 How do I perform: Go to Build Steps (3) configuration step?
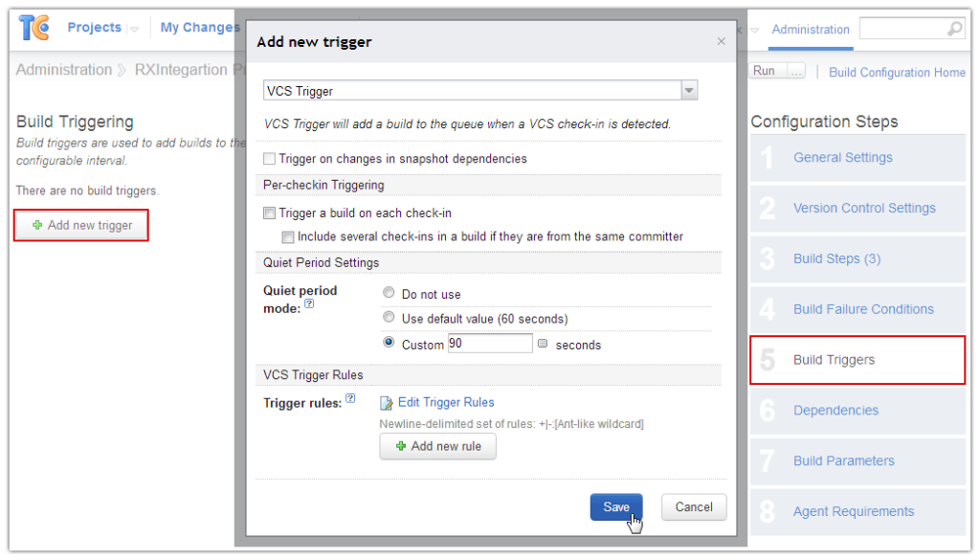coord(836,258)
